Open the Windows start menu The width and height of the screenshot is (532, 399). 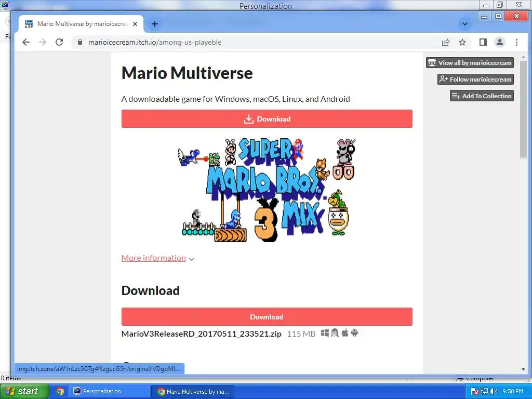25,392
